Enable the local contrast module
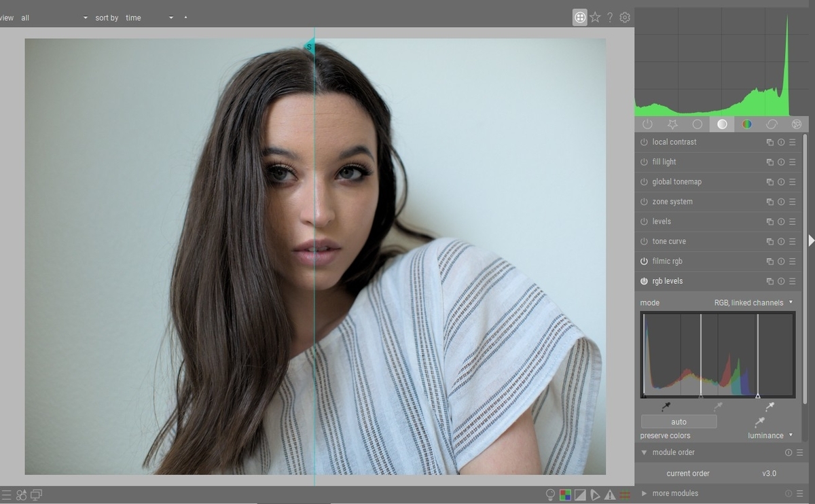Viewport: 815px width, 504px height. tap(644, 142)
